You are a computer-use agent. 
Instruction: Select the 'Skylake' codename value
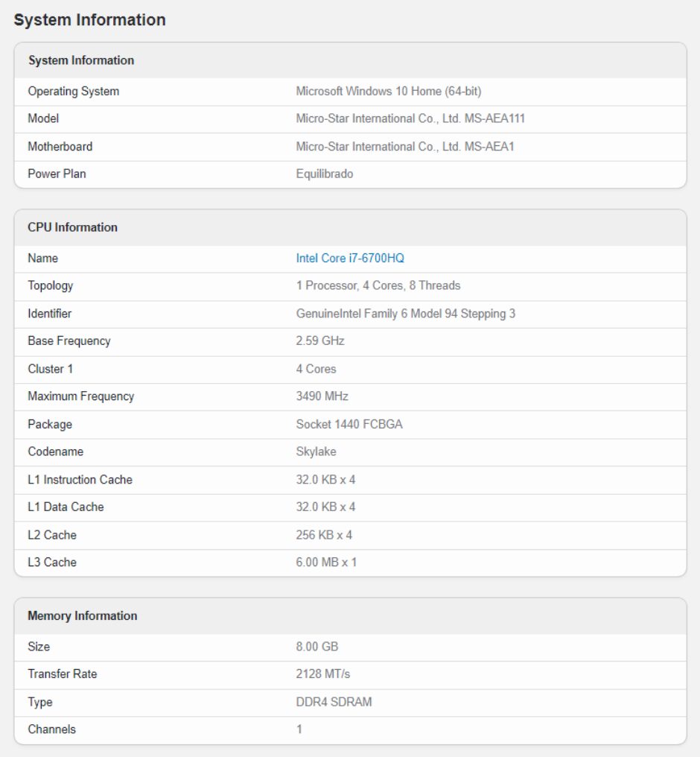pyautogui.click(x=316, y=452)
